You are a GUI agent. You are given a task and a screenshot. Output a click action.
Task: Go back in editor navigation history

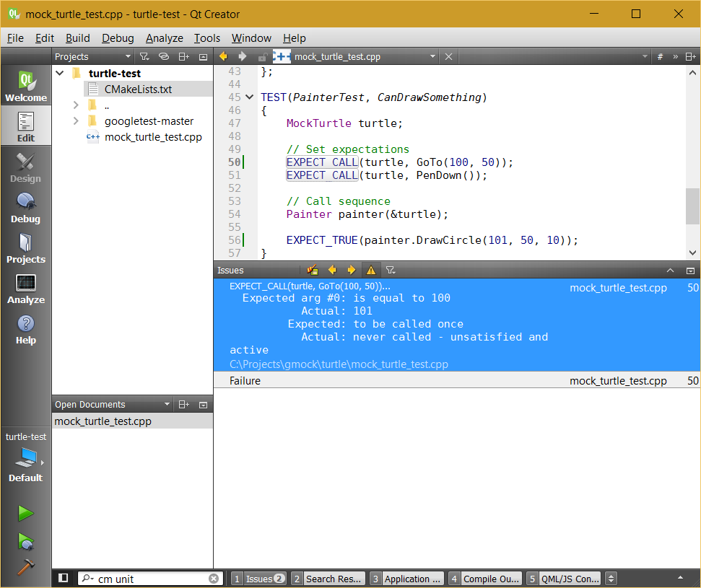click(x=223, y=56)
